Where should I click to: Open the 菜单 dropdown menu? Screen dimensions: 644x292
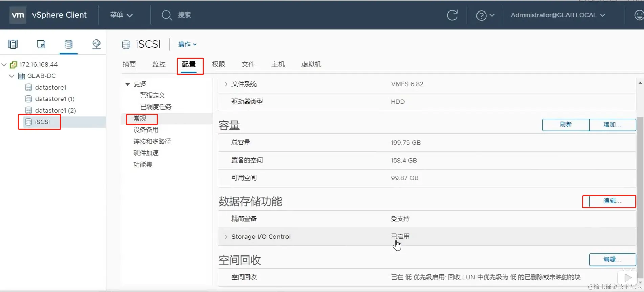(x=121, y=15)
